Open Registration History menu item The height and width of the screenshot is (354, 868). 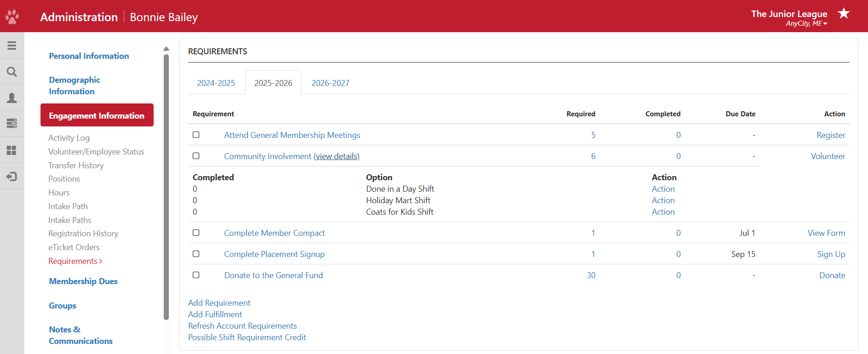[x=83, y=234]
